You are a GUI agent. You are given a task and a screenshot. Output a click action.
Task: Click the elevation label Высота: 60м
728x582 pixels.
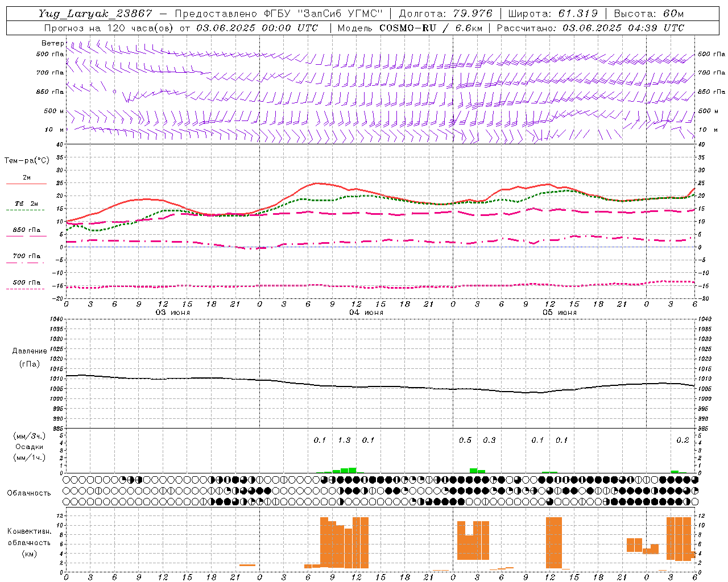(x=649, y=14)
